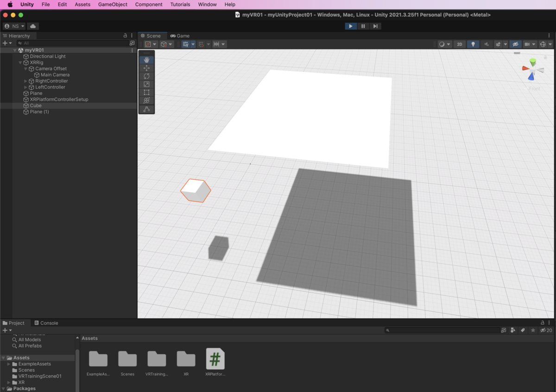Screen dimensions: 556x392
Task: Open the Assets menu in menu bar
Action: point(82,4)
